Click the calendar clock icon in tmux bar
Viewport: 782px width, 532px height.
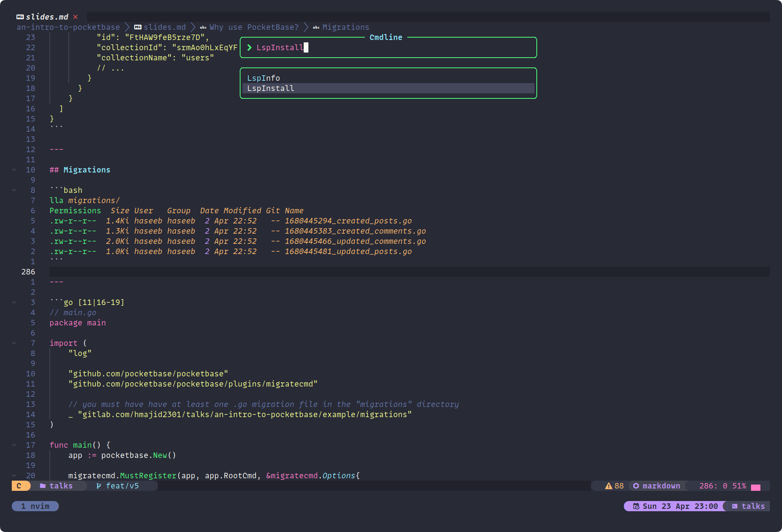click(x=636, y=506)
